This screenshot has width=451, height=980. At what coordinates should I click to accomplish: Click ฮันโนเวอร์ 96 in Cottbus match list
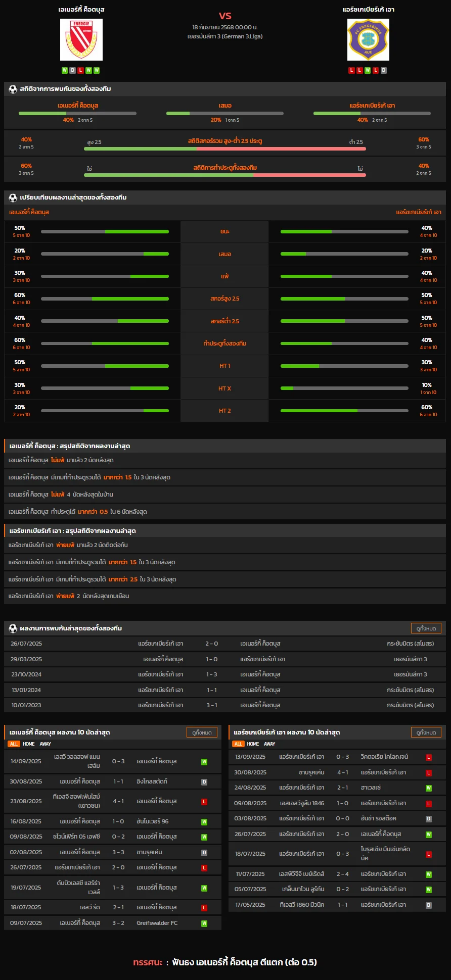pos(152,821)
